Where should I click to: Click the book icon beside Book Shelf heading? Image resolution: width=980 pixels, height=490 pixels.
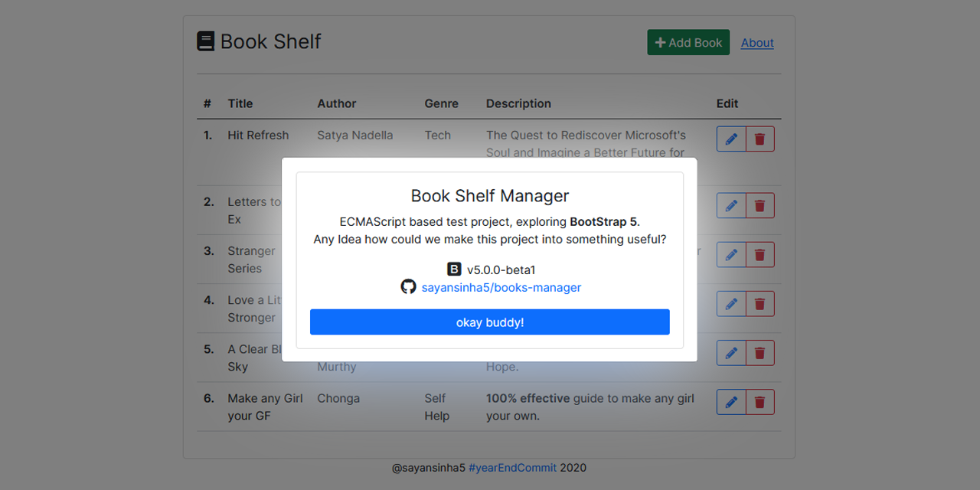tap(205, 40)
